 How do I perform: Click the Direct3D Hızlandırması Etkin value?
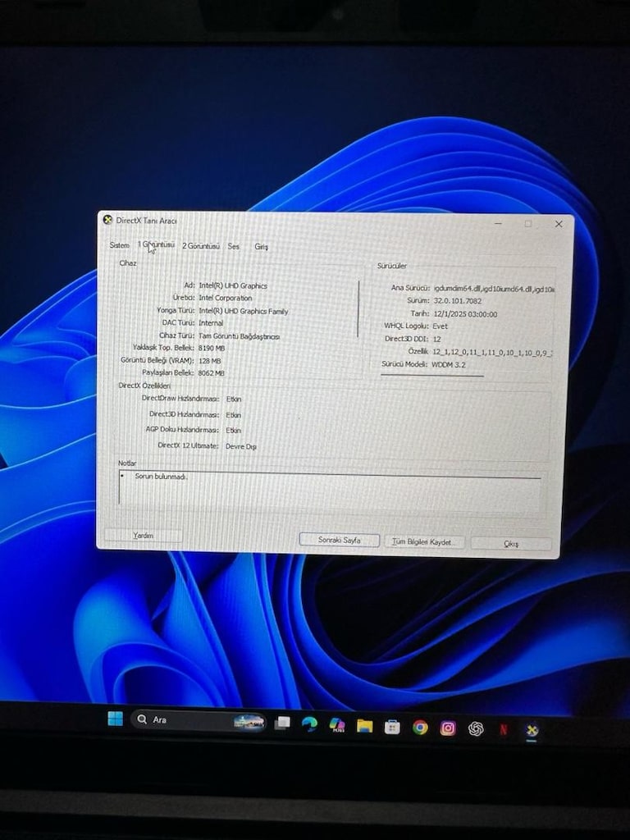point(233,415)
